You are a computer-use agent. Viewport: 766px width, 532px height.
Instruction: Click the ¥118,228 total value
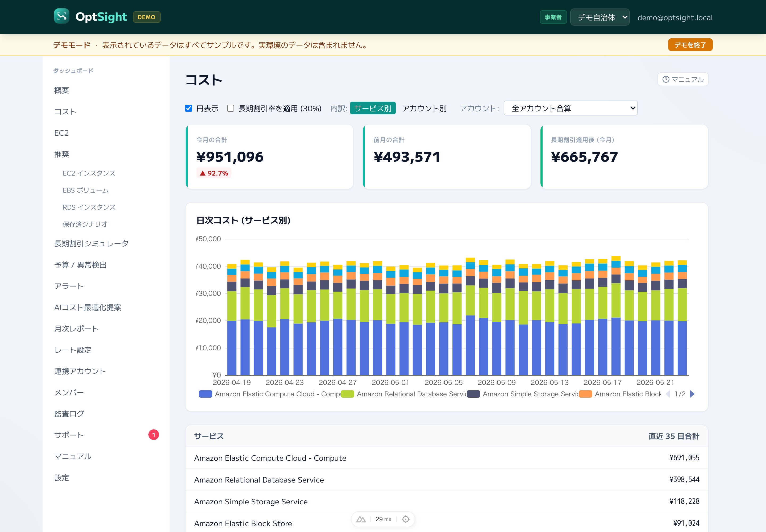pyautogui.click(x=684, y=501)
